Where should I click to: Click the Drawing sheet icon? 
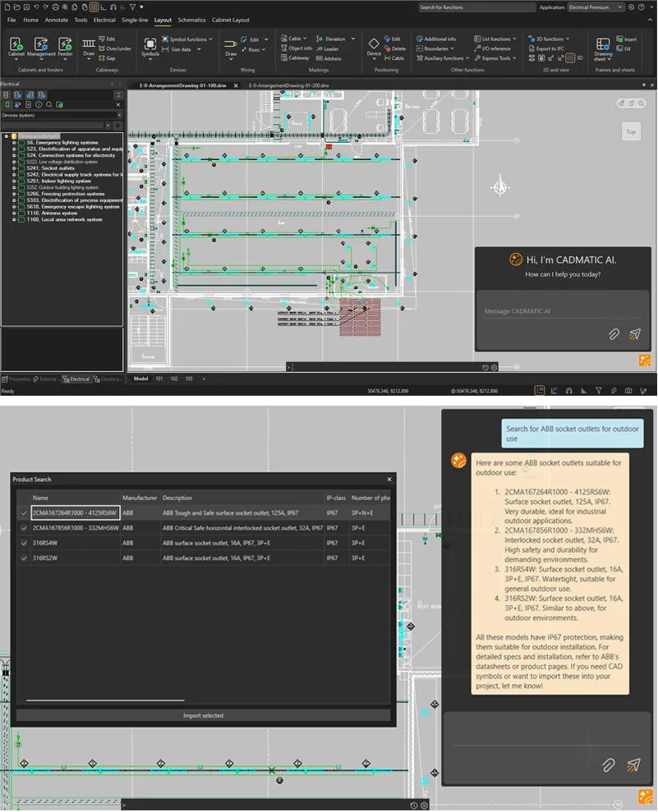click(x=603, y=44)
